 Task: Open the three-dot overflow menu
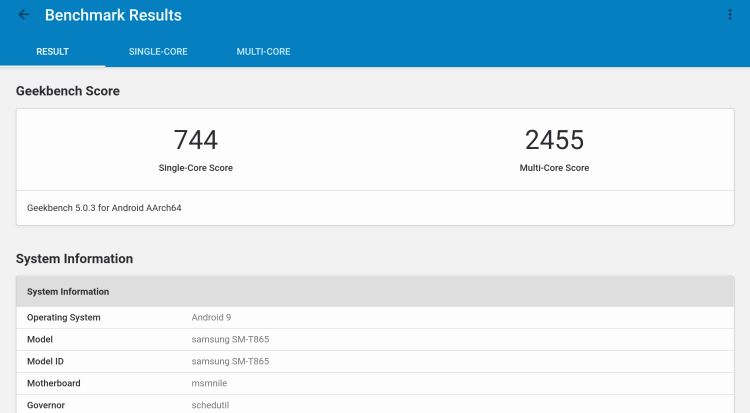click(729, 15)
